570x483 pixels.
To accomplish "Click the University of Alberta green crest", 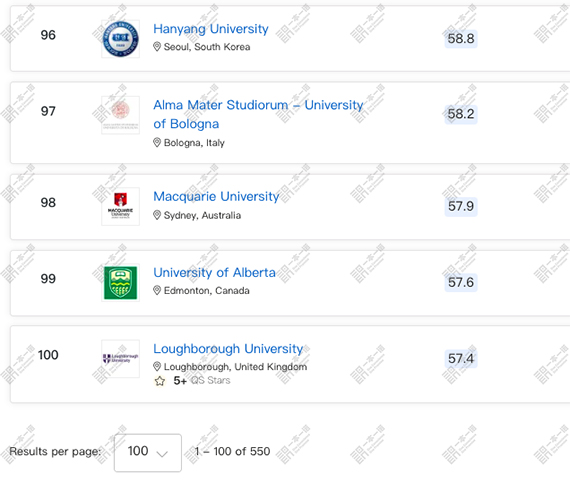I will click(120, 283).
